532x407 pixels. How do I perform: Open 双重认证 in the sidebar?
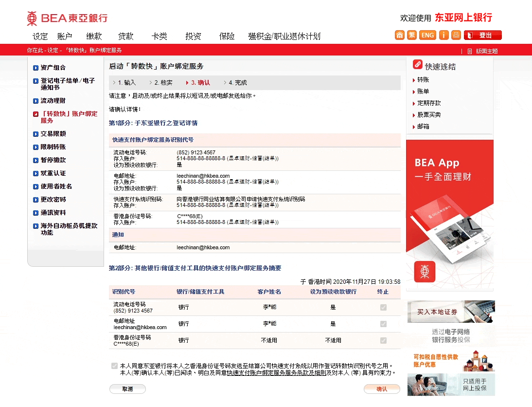tap(53, 173)
